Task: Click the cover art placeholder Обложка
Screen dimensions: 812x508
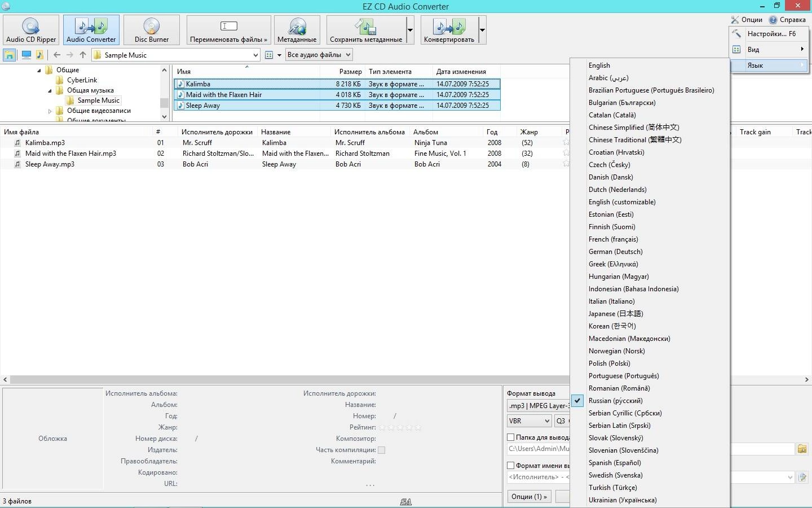Action: pyautogui.click(x=52, y=439)
